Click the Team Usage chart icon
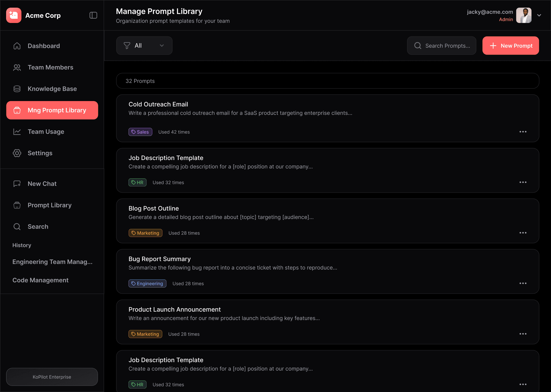 point(17,132)
